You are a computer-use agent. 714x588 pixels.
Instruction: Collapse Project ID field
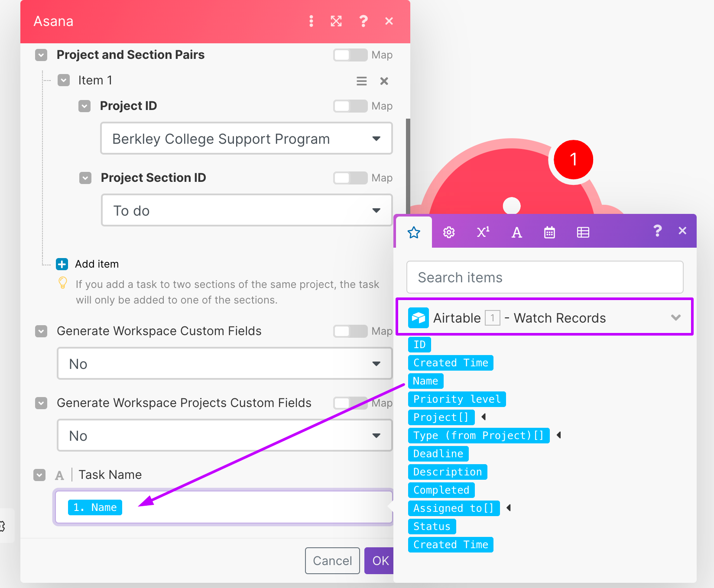(x=84, y=106)
